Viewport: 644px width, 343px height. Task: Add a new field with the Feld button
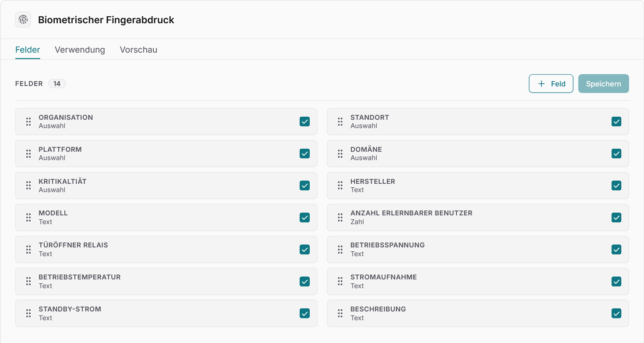pyautogui.click(x=551, y=84)
